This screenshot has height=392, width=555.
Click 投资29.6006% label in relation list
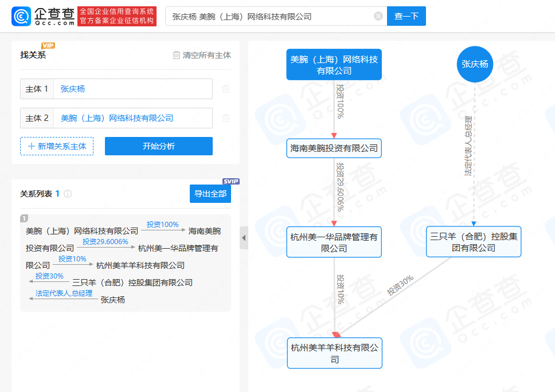point(105,242)
